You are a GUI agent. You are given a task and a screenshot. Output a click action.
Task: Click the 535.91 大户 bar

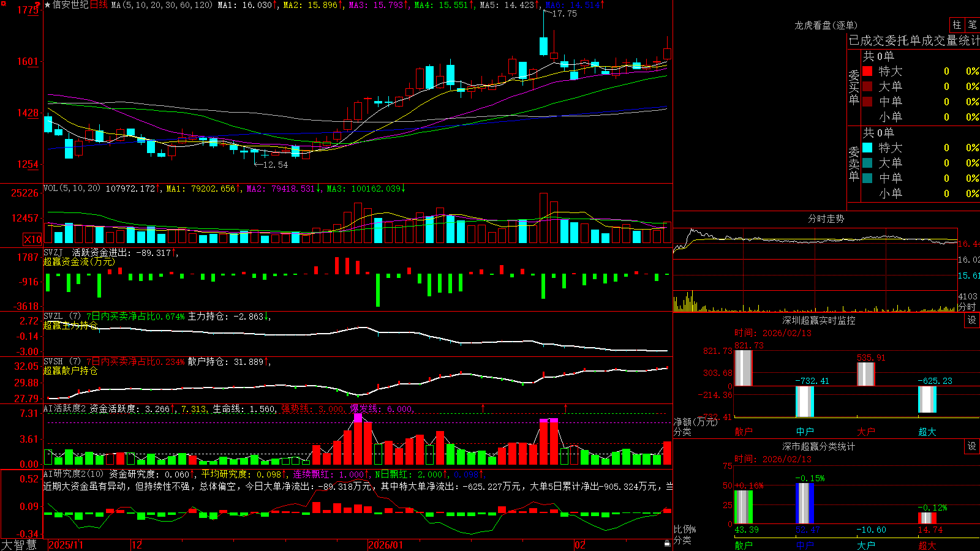(x=866, y=374)
